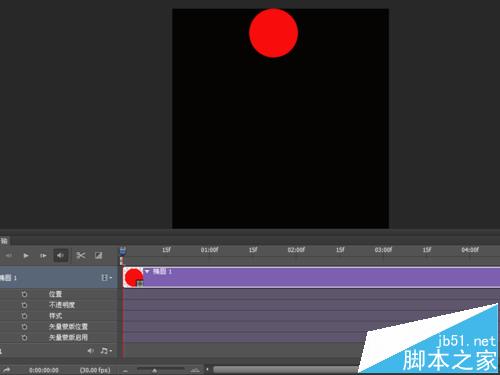Click the (30.00 fps) frame rate label

tap(95, 370)
